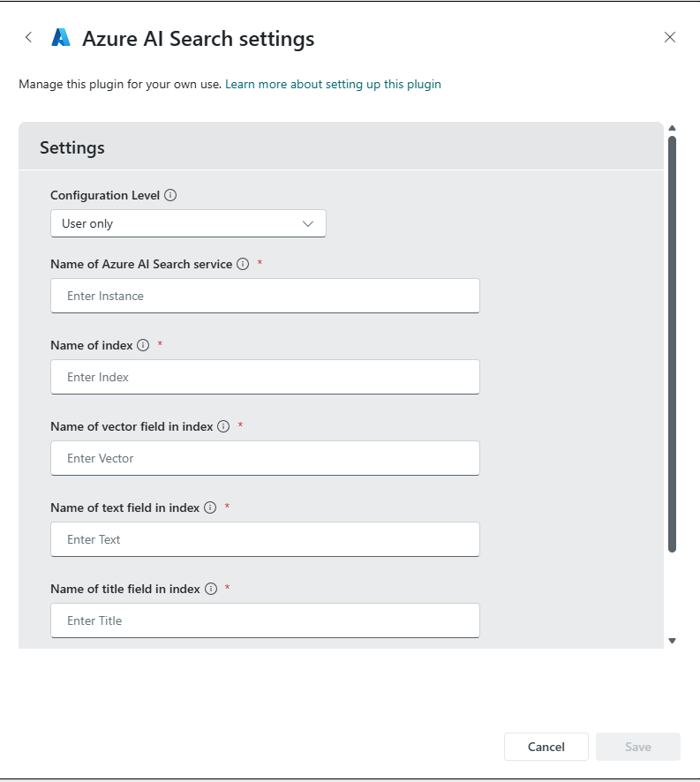Open Learn more about setting up this plugin
Viewport: 700px width, 782px height.
point(333,85)
